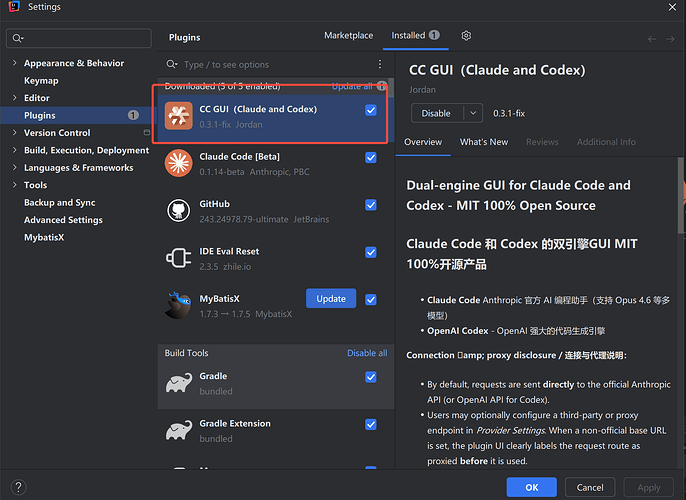Image resolution: width=686 pixels, height=500 pixels.
Task: Click the MyBatisX bird icon
Action: click(178, 305)
